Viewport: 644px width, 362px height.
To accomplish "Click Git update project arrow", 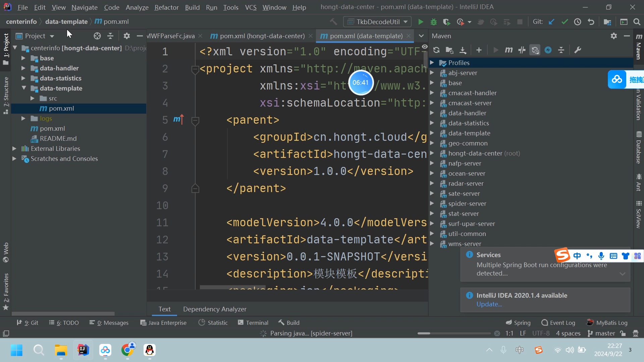I will (551, 22).
